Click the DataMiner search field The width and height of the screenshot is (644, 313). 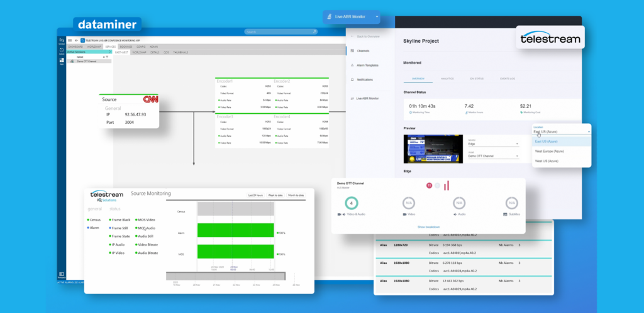pyautogui.click(x=281, y=31)
